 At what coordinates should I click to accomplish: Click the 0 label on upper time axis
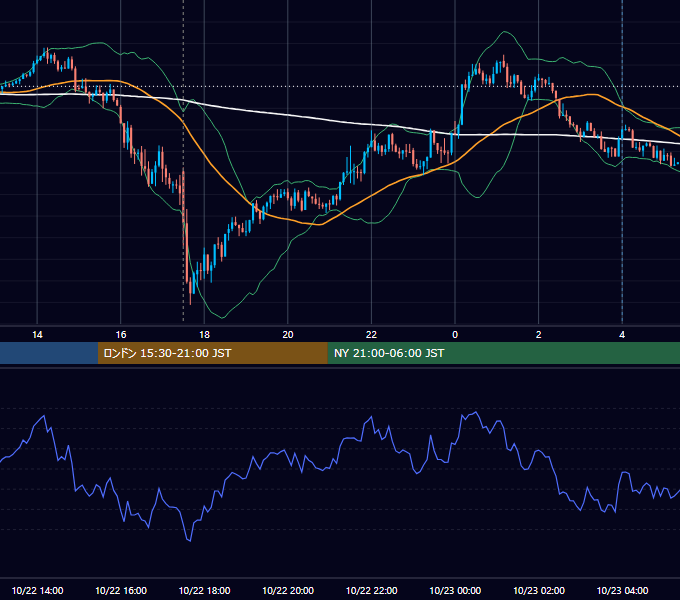[455, 335]
